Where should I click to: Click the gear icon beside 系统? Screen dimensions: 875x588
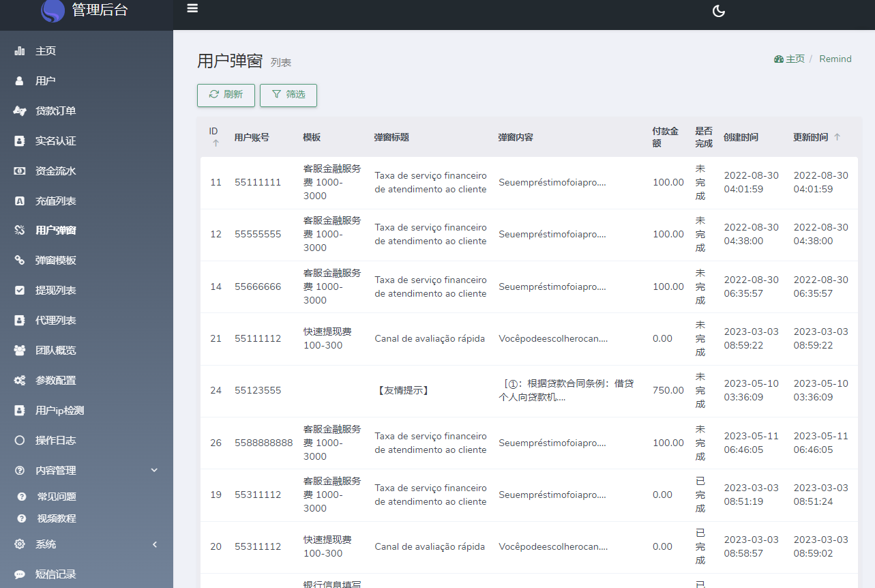point(20,544)
